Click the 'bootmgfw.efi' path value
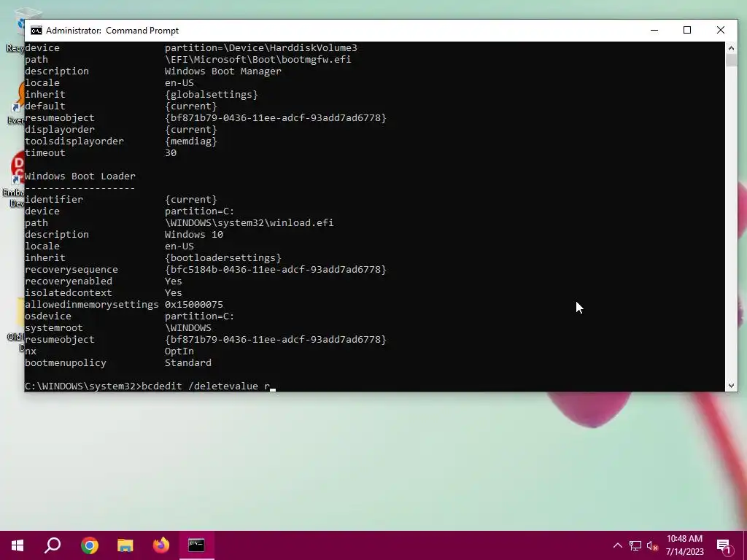This screenshot has height=560, width=747. pyautogui.click(x=258, y=60)
